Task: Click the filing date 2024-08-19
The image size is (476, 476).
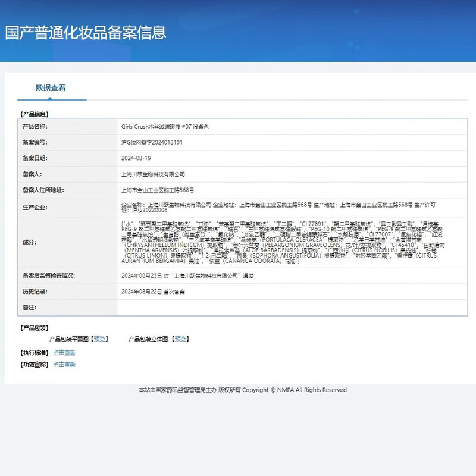Action: [136, 159]
